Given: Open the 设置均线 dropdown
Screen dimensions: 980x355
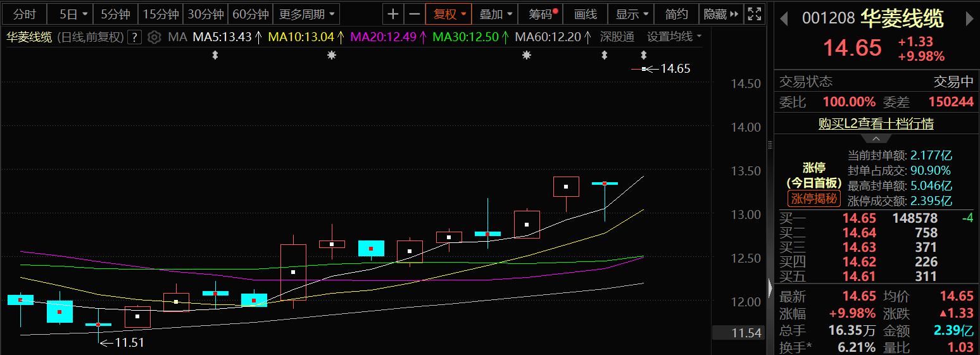Looking at the screenshot, I should coord(674,37).
